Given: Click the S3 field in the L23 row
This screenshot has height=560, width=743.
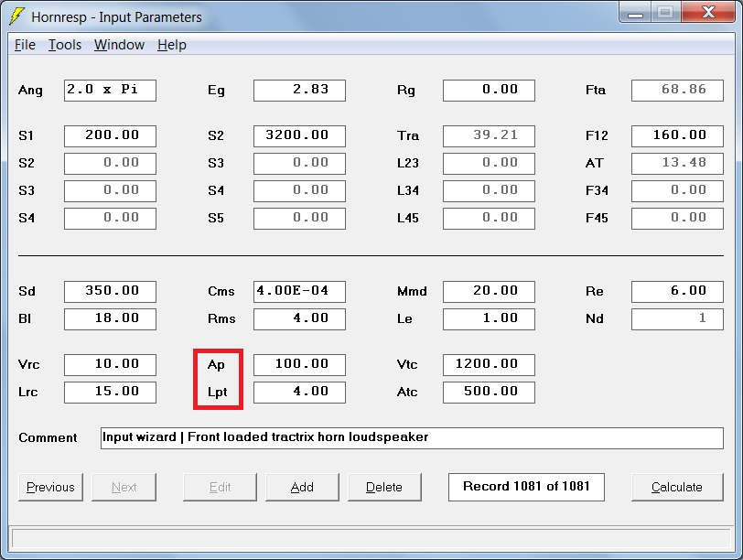Looking at the screenshot, I should tap(299, 164).
